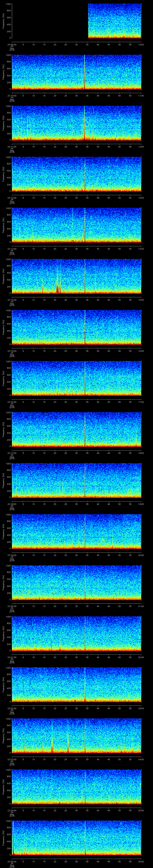The image size is (153, 868).
Task: Select the 23:17 spectrogram panel
Action: (x=76, y=429)
